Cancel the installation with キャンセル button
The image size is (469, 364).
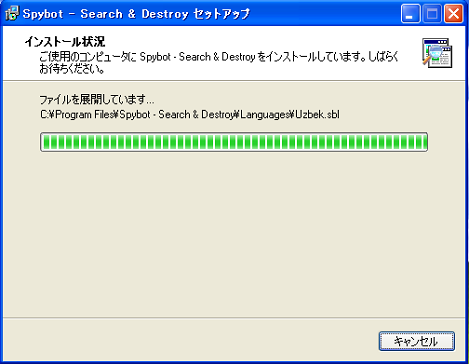point(417,341)
